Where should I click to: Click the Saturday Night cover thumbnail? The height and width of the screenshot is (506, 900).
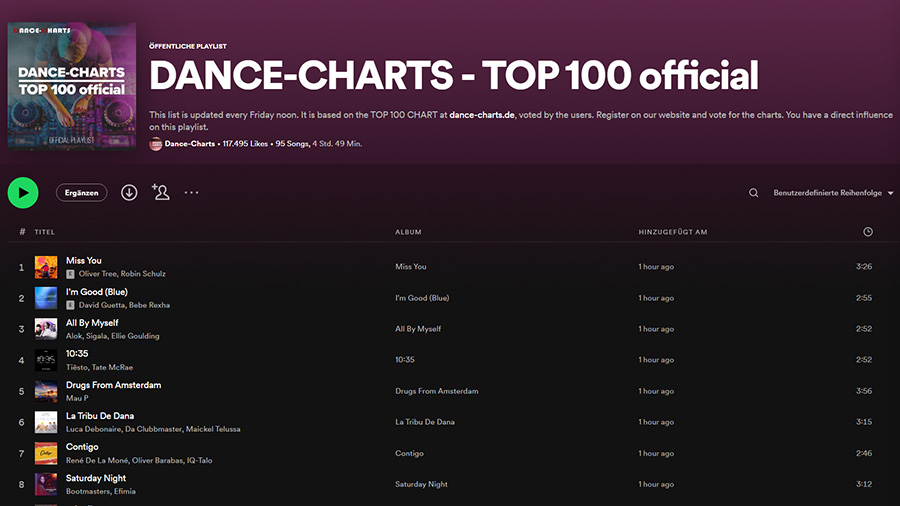point(46,484)
